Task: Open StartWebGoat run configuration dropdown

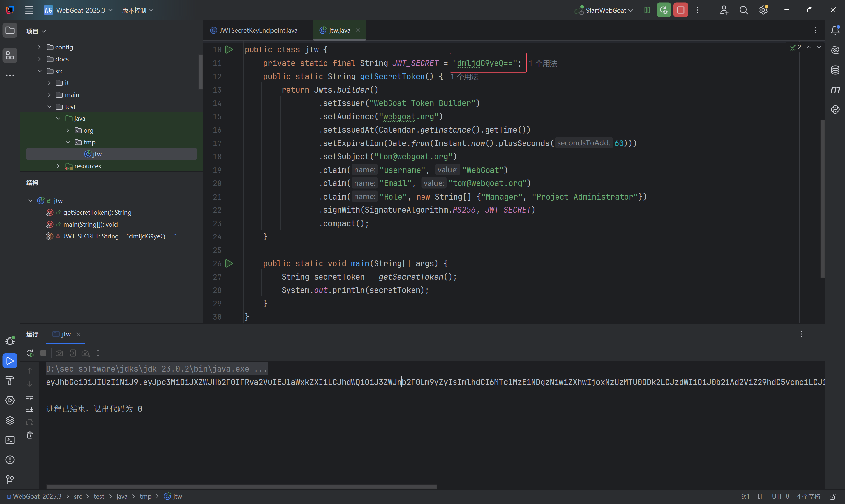Action: 604,10
